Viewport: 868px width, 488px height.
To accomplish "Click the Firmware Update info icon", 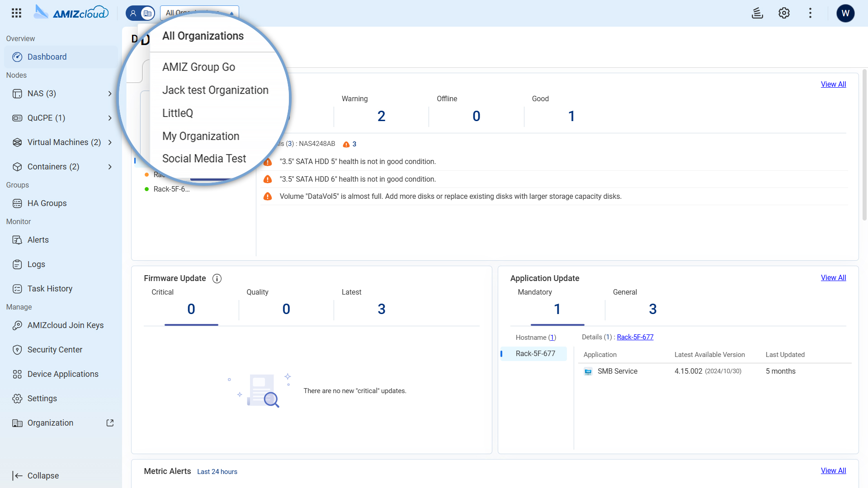I will [217, 278].
